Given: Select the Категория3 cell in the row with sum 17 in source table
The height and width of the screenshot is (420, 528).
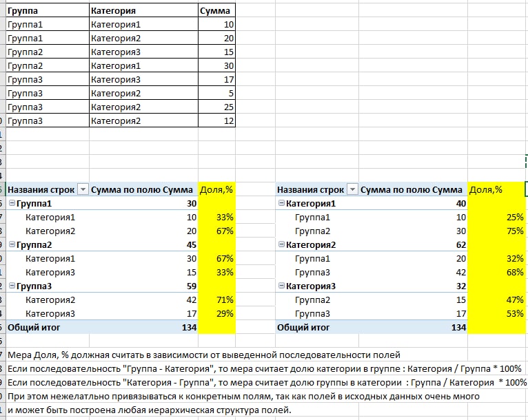Looking at the screenshot, I should pos(144,79).
